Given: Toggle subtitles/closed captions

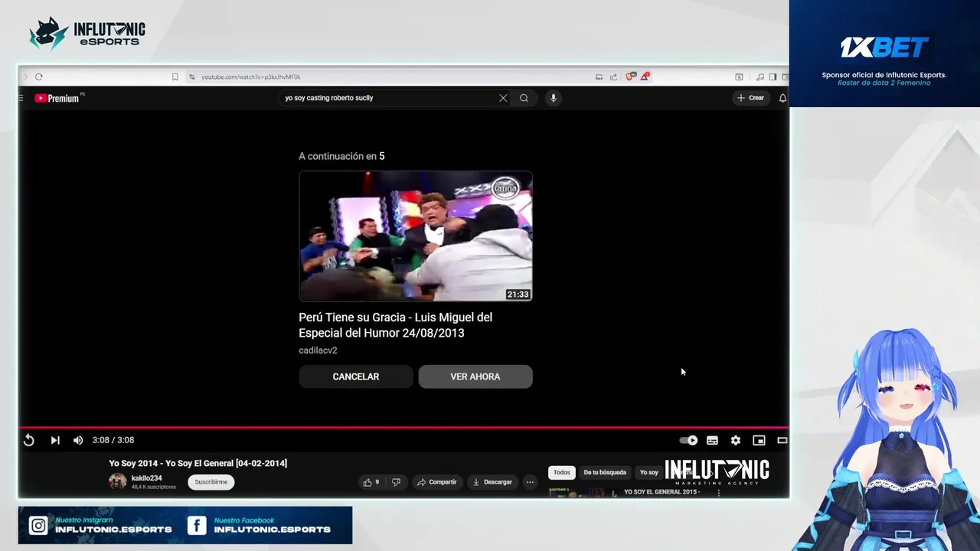Looking at the screenshot, I should pyautogui.click(x=712, y=440).
